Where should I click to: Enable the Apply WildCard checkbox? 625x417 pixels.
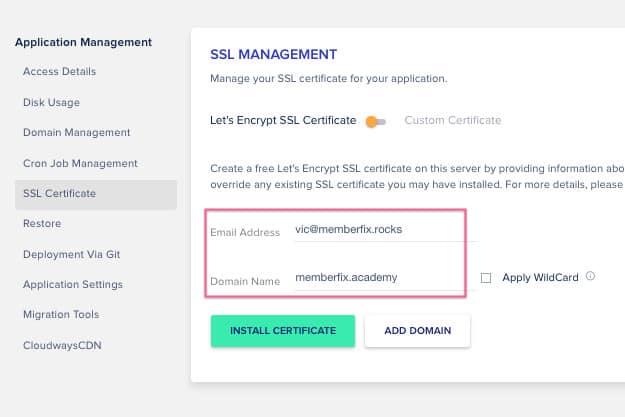[486, 278]
